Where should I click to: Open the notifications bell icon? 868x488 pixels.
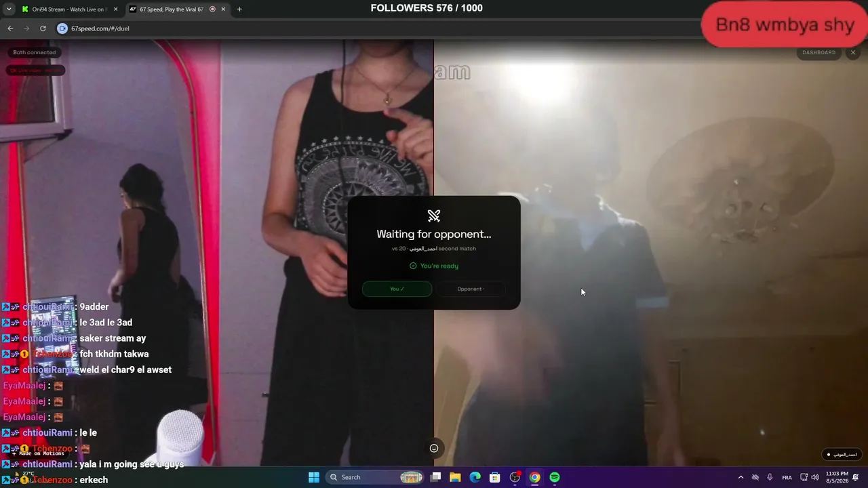coord(856,477)
